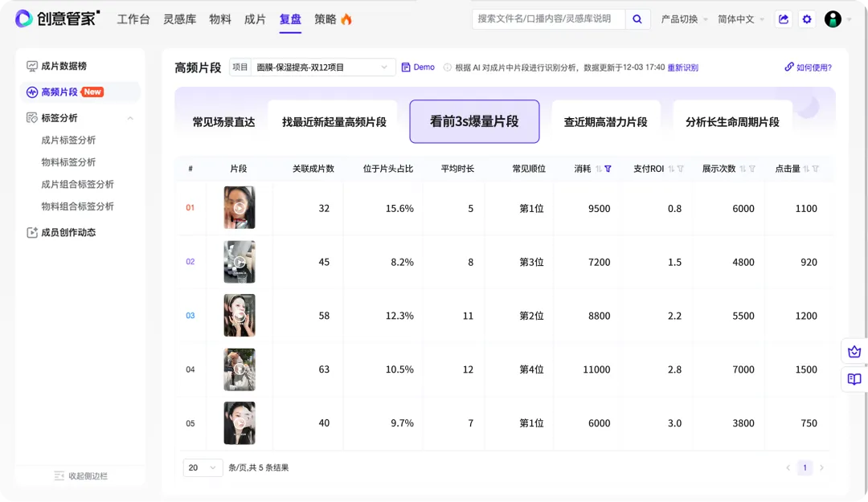Click the filter icon on 展示次数 column
The height and width of the screenshot is (502, 868).
click(x=753, y=169)
